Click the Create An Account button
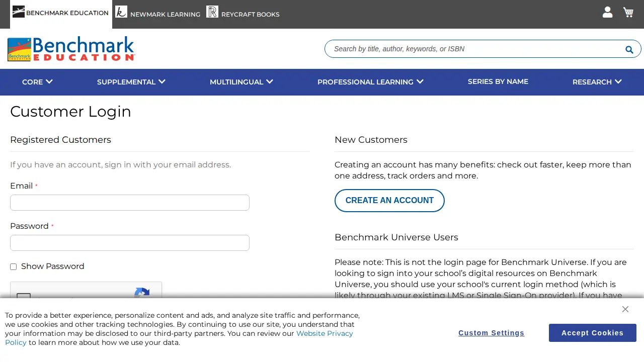Viewport: 644px width, 362px height. [389, 201]
